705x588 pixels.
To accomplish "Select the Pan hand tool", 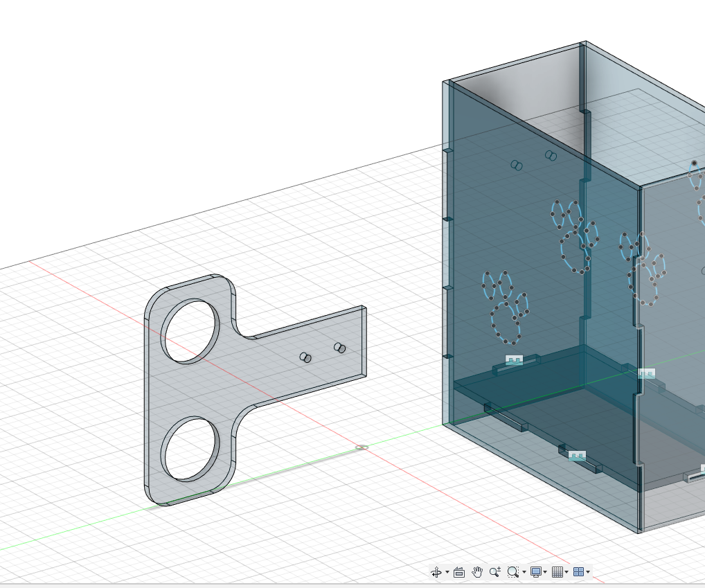I will [477, 572].
